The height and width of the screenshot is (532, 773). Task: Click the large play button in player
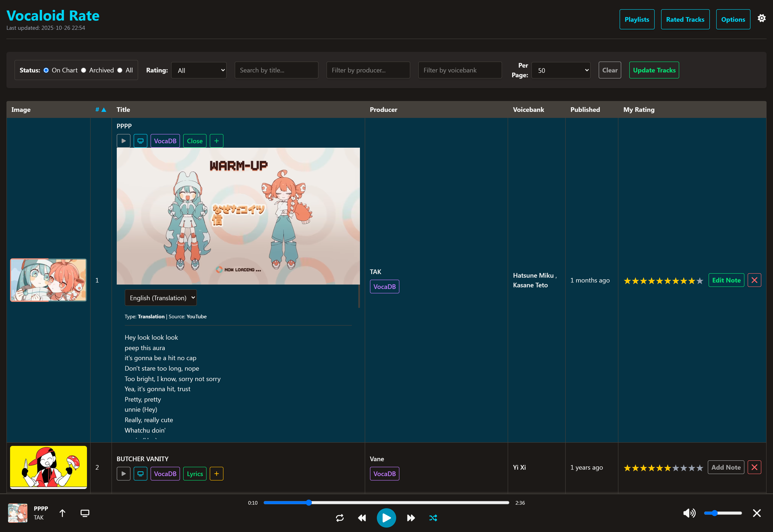386,518
